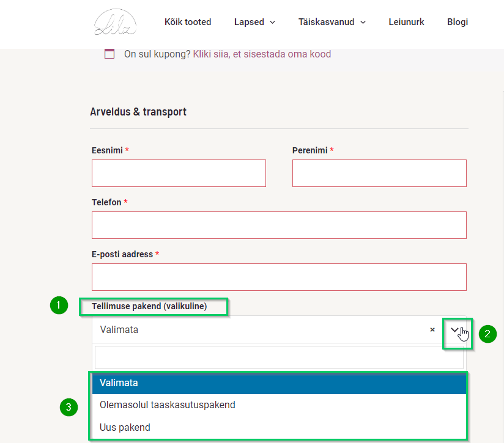Click the green annotation marker numbered 1
The width and height of the screenshot is (504, 443).
pyautogui.click(x=59, y=306)
